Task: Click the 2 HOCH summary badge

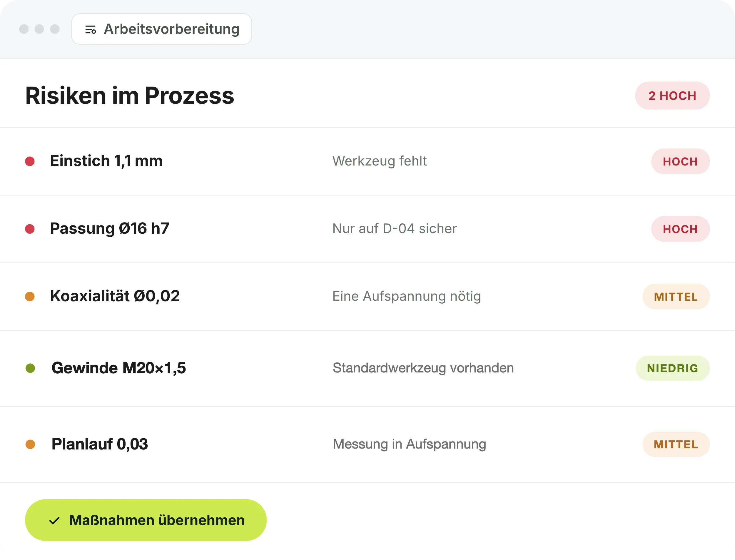Action: click(672, 96)
